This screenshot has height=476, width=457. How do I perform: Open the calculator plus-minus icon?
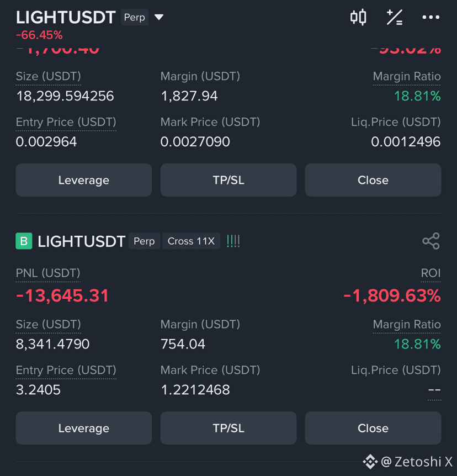(x=395, y=17)
